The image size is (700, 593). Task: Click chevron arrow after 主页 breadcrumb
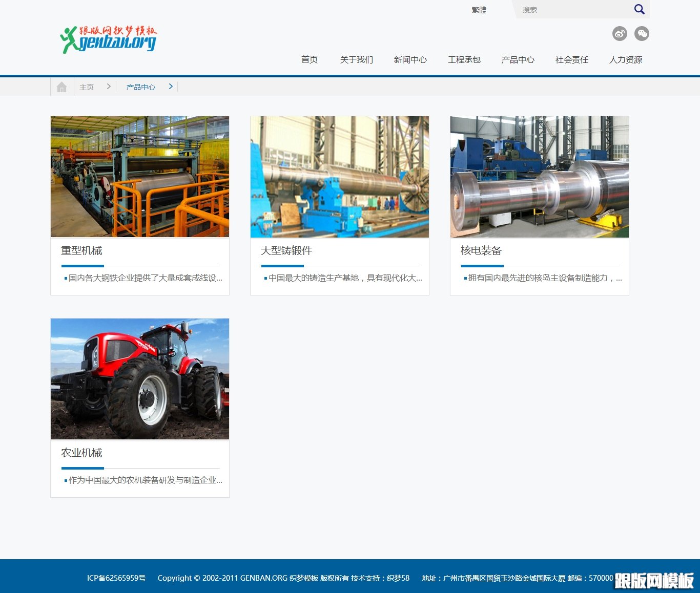click(x=109, y=87)
